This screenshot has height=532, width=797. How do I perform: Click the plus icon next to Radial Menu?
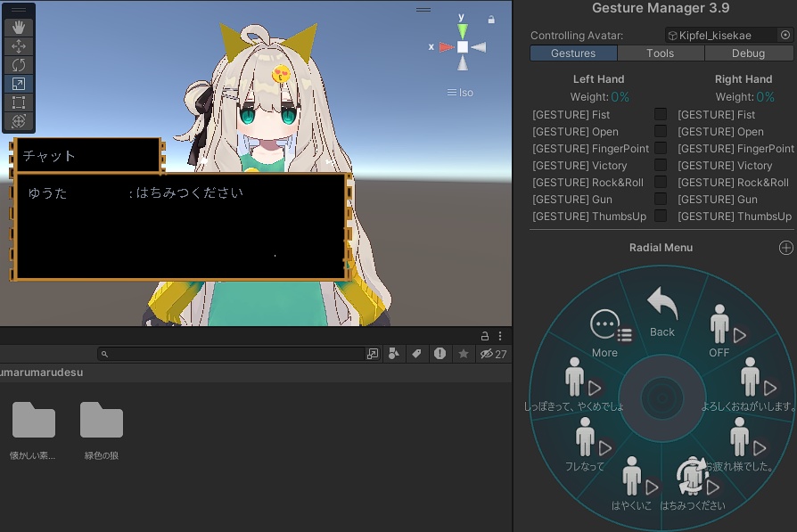pyautogui.click(x=785, y=248)
